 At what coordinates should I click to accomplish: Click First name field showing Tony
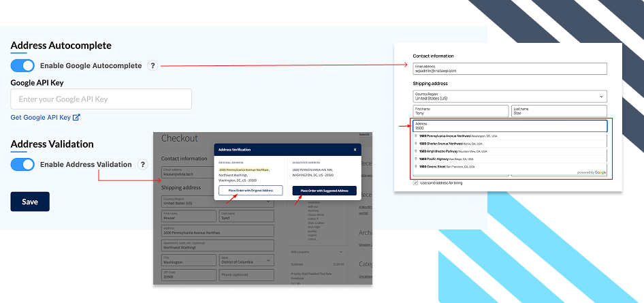click(460, 111)
